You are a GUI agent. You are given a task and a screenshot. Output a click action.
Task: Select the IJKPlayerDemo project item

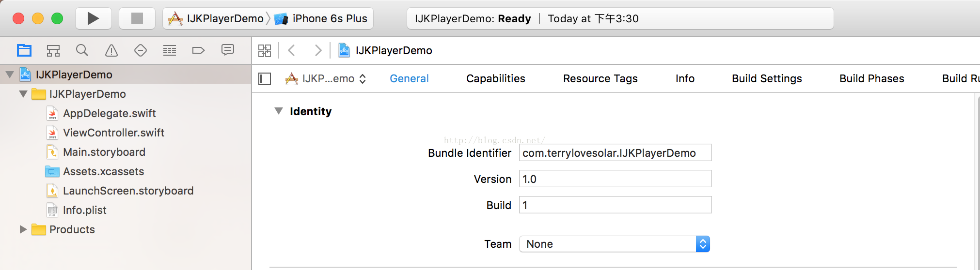(x=126, y=75)
